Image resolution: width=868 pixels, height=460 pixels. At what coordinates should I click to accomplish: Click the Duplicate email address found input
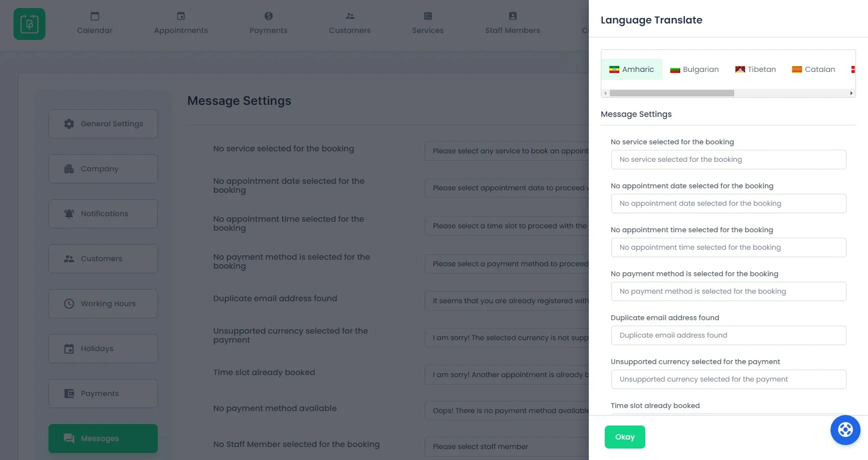(728, 335)
